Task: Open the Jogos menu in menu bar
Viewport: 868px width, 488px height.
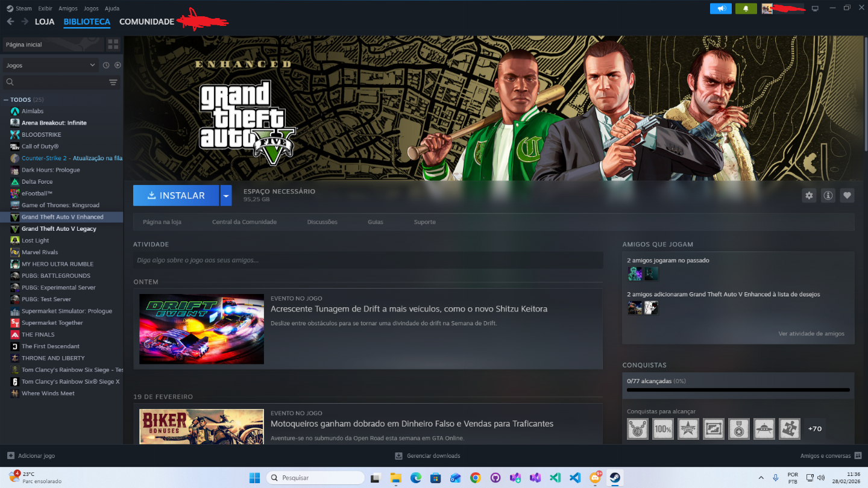Action: pos(91,8)
